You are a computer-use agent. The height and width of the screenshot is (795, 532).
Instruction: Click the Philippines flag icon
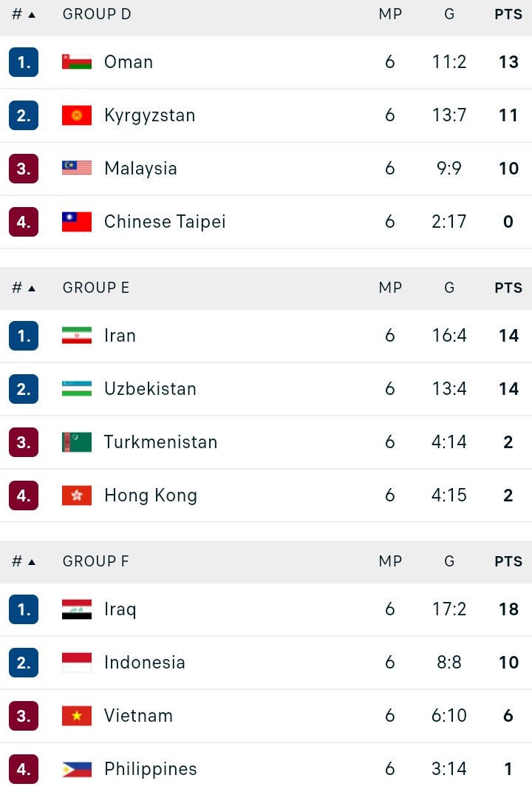click(77, 769)
